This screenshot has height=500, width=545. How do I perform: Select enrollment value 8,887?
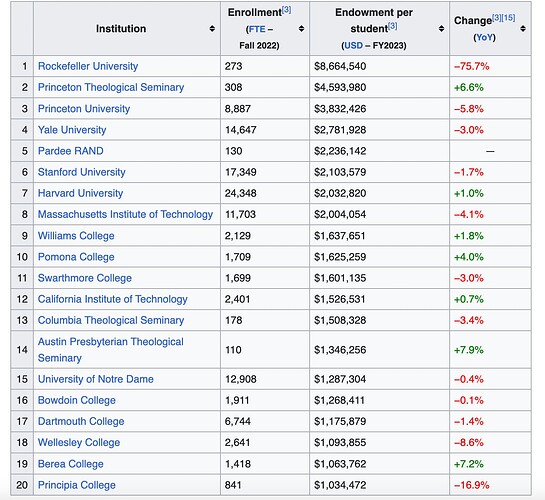click(238, 109)
